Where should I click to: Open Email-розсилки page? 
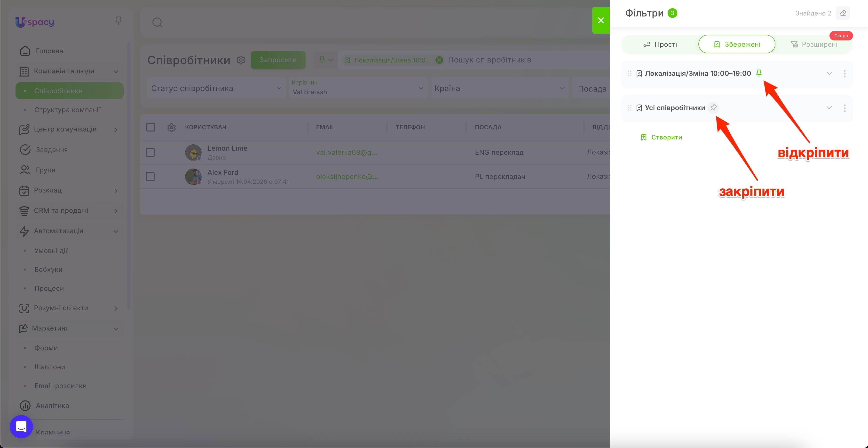(60, 386)
